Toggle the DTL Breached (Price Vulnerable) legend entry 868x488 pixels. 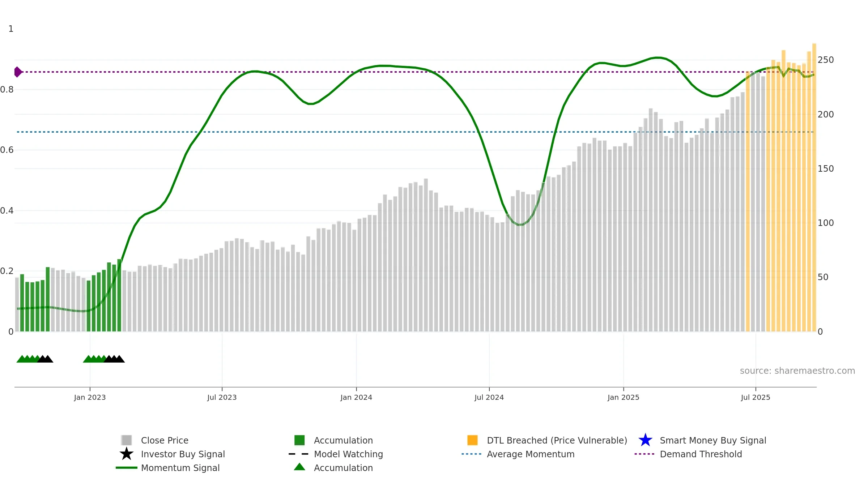(548, 440)
